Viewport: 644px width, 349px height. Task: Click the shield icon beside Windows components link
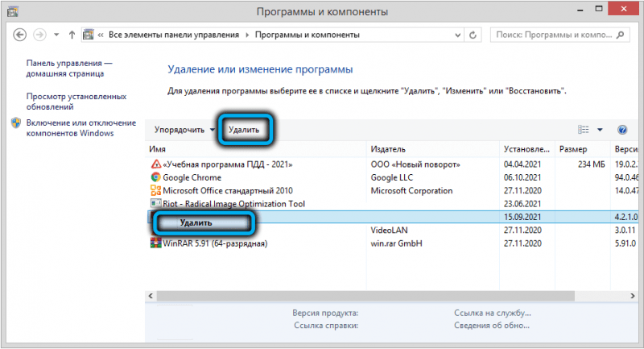(16, 123)
